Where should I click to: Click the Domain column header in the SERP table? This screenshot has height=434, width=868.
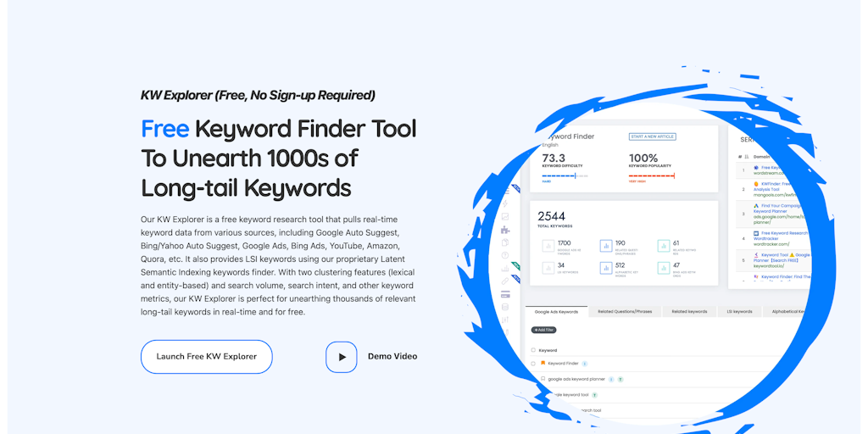point(762,157)
